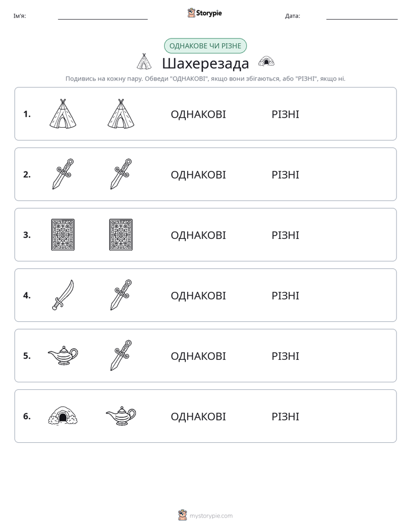Click the magic lamp image in row 5
Screen dimensions: 411x532
coord(63,355)
